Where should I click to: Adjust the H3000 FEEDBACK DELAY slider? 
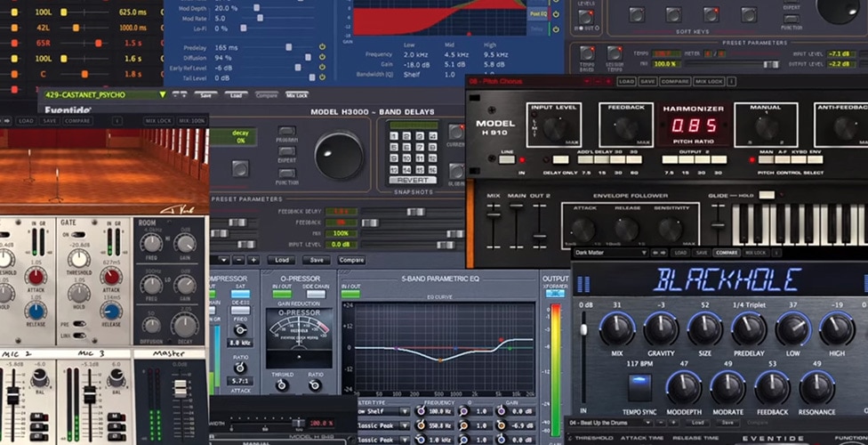415,212
